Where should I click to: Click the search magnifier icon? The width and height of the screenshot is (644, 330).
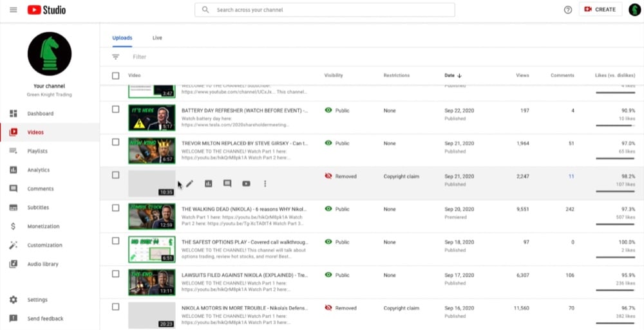click(205, 10)
